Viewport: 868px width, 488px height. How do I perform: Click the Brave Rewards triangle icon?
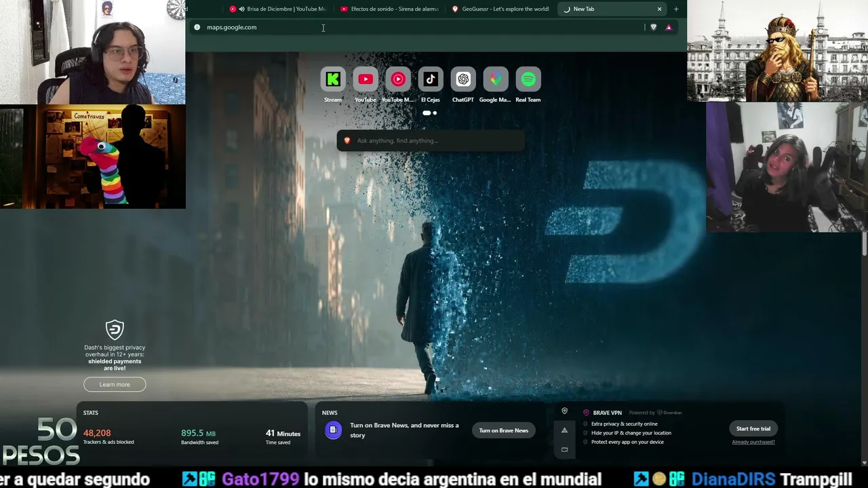(x=669, y=27)
